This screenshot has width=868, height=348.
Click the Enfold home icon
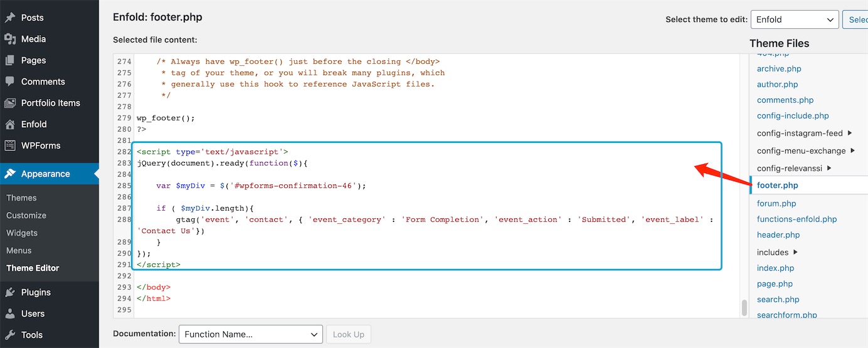pos(10,124)
